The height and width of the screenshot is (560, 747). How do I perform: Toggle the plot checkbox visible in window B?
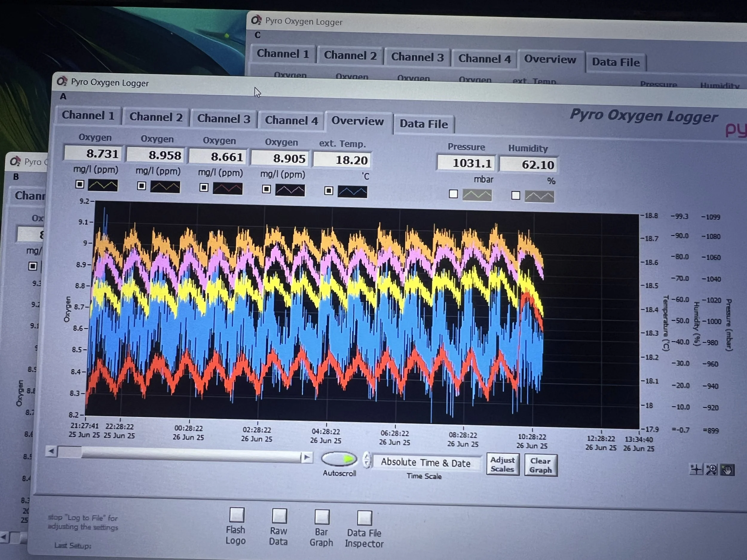[x=33, y=266]
